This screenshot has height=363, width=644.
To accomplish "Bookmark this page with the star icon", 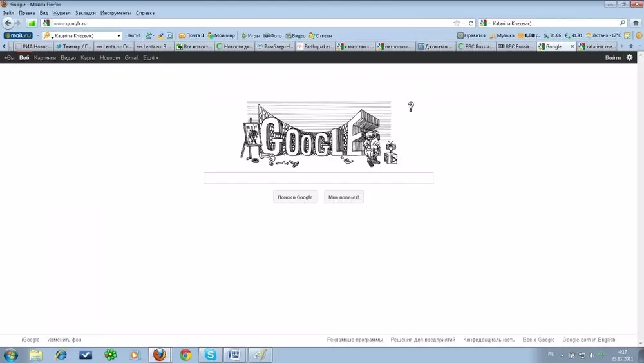I will (x=457, y=23).
